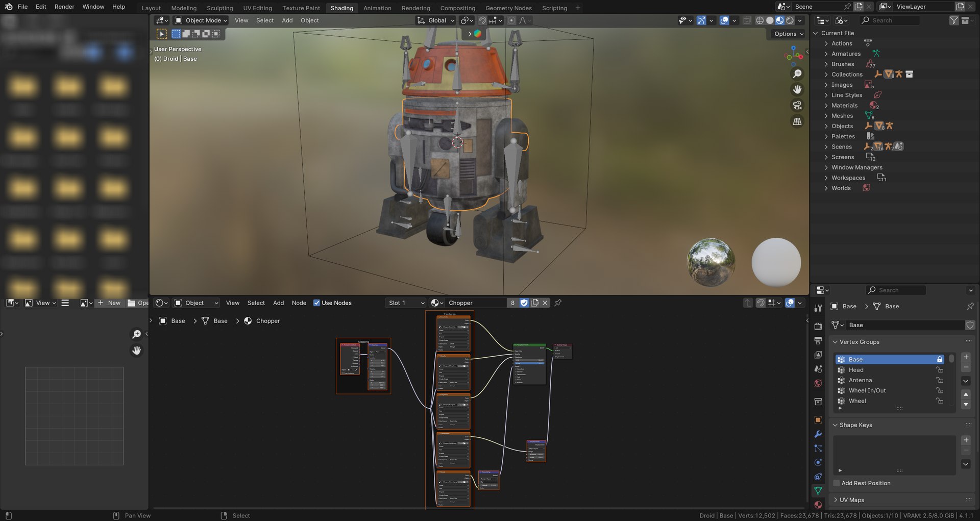
Task: Move the vertex group down
Action: 966,405
